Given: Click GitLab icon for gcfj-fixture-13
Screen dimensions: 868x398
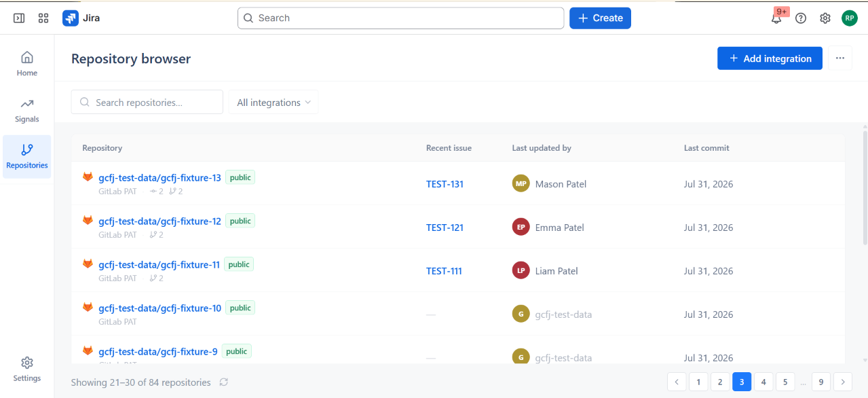Looking at the screenshot, I should tap(88, 177).
